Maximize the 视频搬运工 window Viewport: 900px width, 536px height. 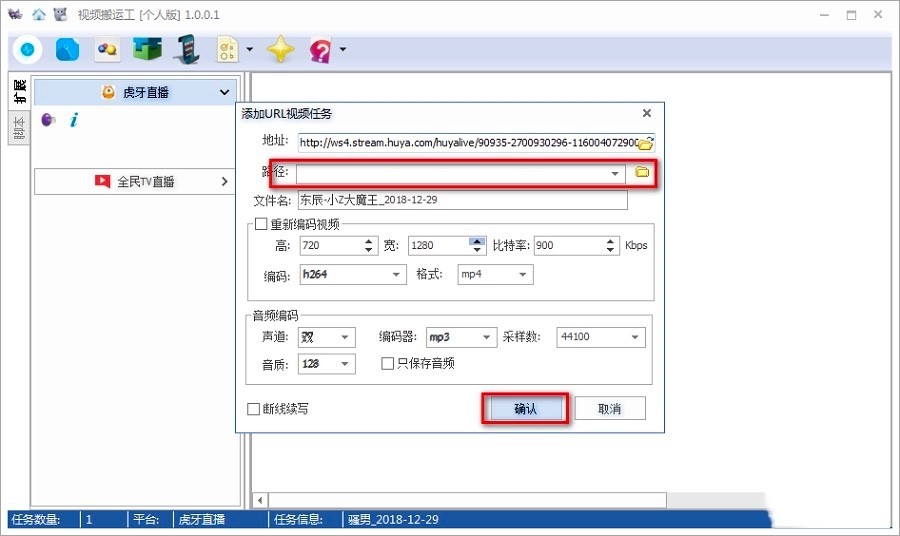851,15
